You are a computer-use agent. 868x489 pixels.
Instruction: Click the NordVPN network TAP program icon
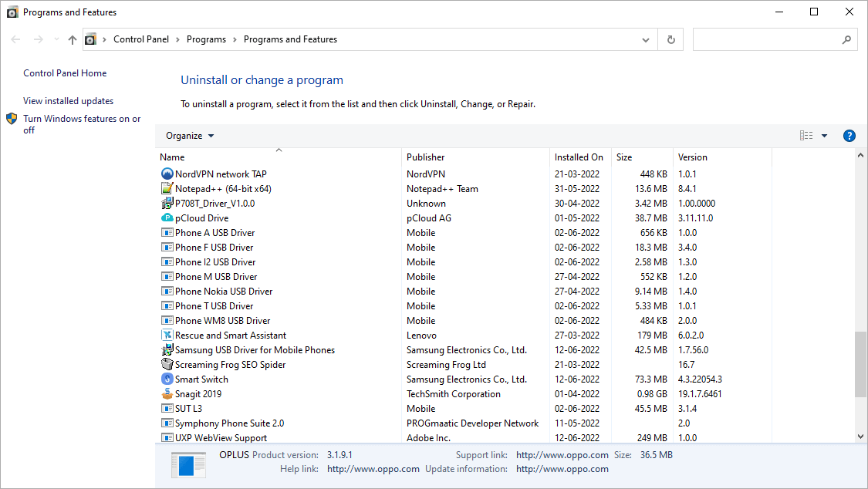tap(167, 174)
